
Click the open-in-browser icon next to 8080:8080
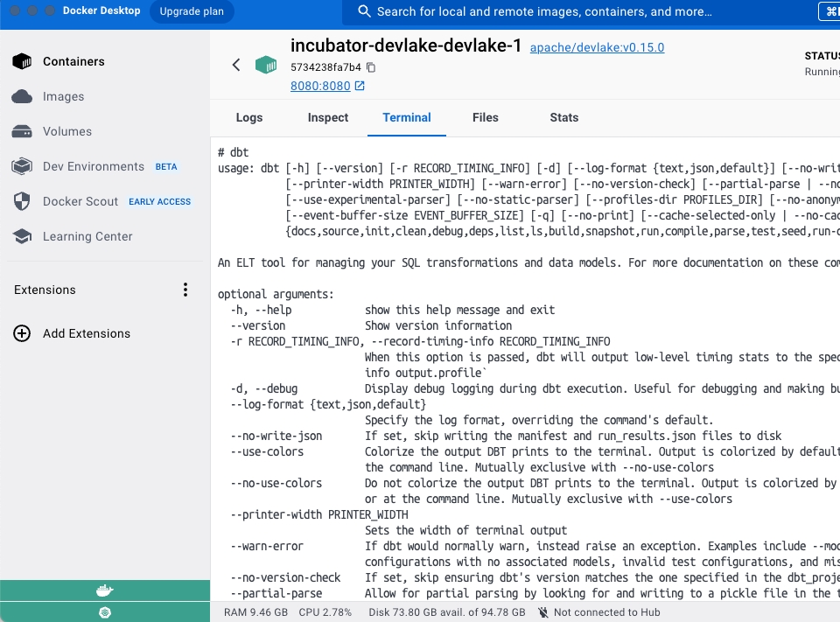(x=360, y=86)
